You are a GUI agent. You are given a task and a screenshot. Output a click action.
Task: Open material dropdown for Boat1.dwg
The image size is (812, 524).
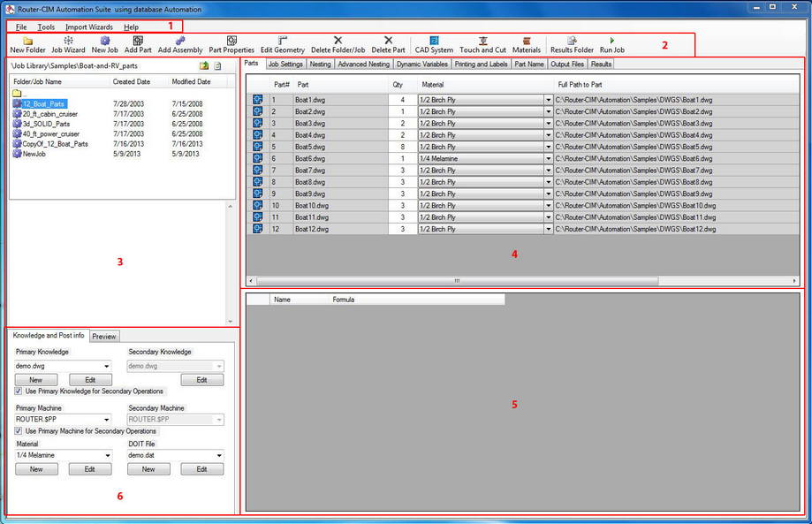[x=549, y=100]
